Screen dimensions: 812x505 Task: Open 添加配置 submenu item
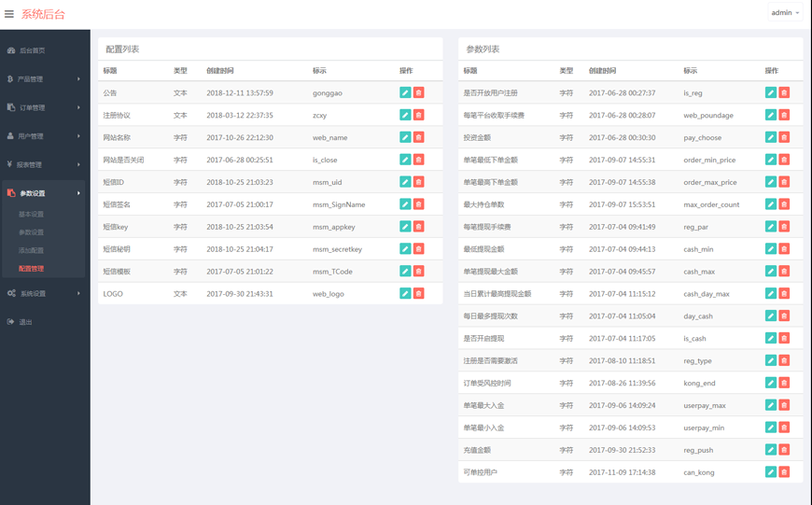pyautogui.click(x=32, y=250)
